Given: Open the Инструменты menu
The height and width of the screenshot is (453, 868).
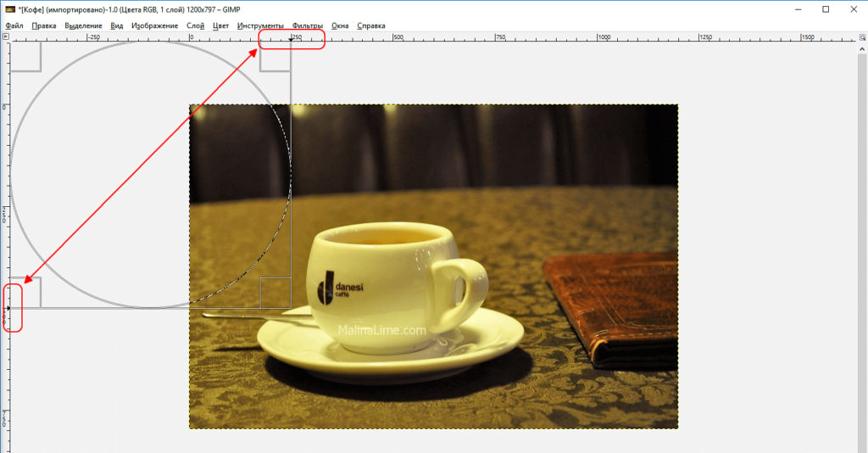Looking at the screenshot, I should point(260,25).
